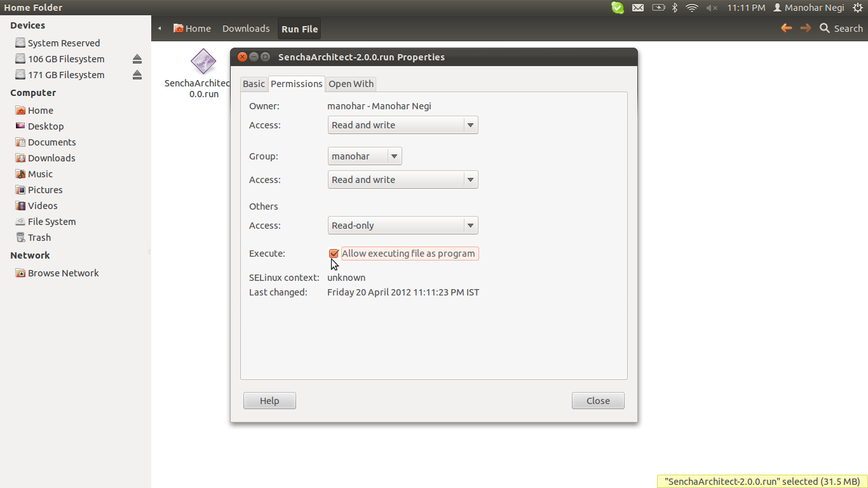The width and height of the screenshot is (868, 488).
Task: Open Pictures in the sidebar
Action: 39,190
